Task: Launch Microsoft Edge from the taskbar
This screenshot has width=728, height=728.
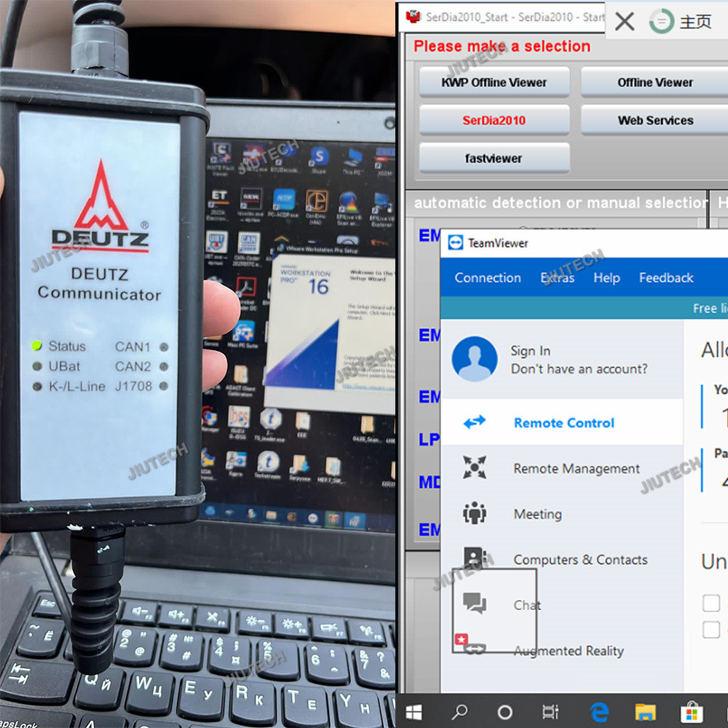Action: point(599,712)
